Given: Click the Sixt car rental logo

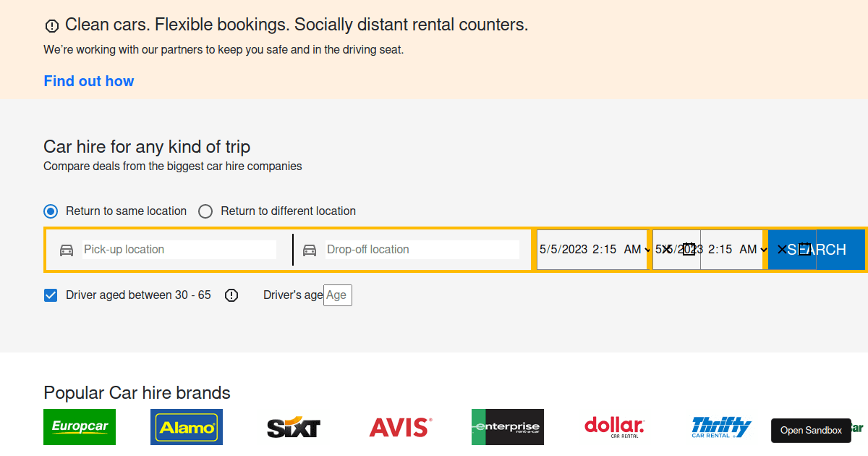Looking at the screenshot, I should tap(293, 427).
